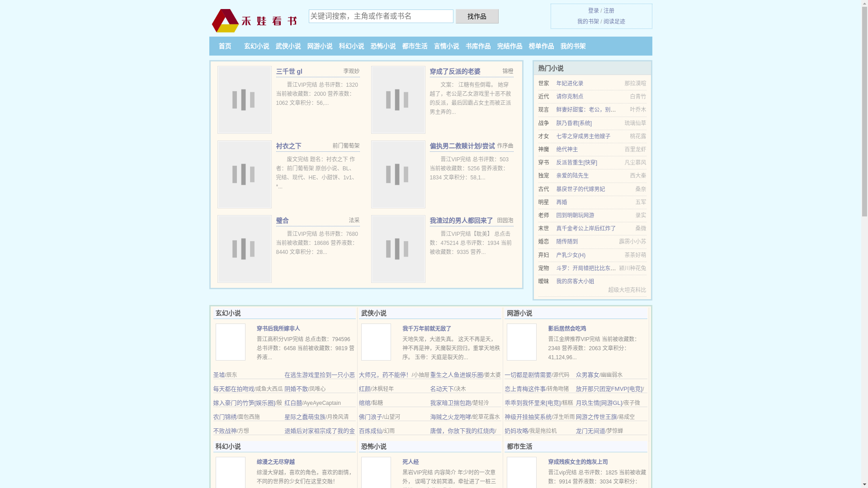Open the 都市生活 navigation menu item
868x488 pixels.
(415, 46)
